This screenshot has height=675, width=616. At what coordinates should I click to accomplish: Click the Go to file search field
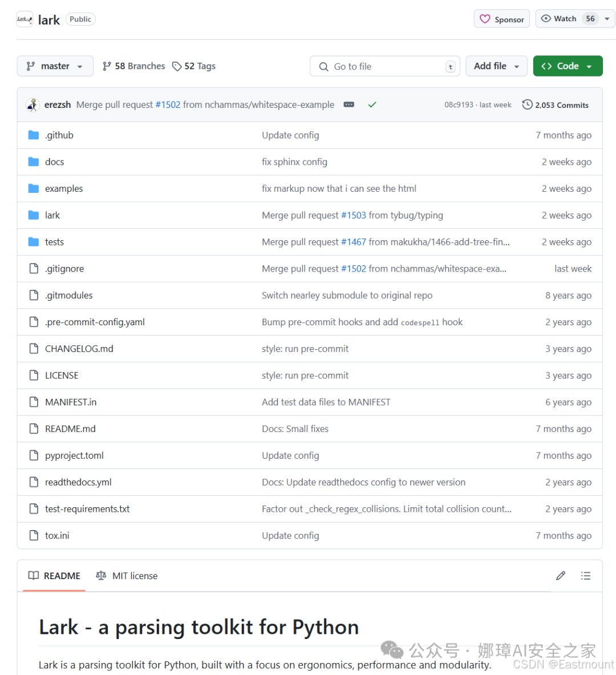click(385, 66)
